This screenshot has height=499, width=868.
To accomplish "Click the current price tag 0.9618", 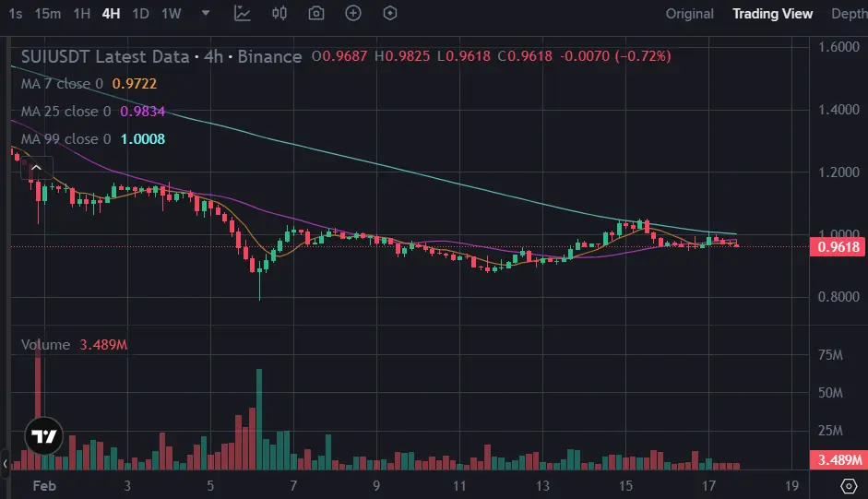I will (x=838, y=247).
